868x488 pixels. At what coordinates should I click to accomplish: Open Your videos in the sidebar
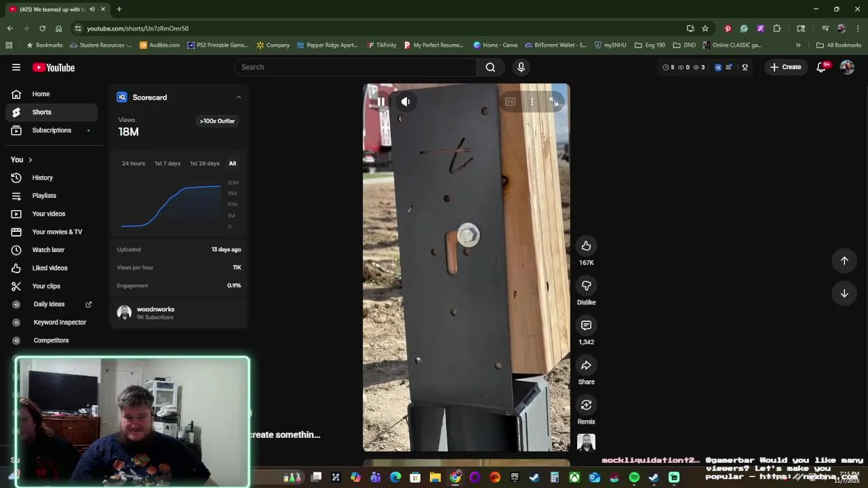pos(52,213)
